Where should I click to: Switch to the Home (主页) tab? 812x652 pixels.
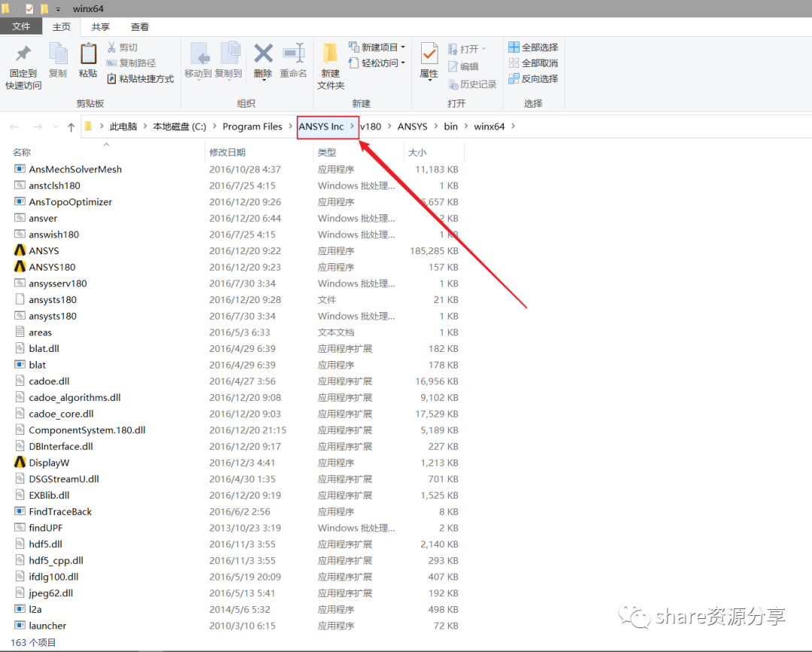[x=62, y=27]
